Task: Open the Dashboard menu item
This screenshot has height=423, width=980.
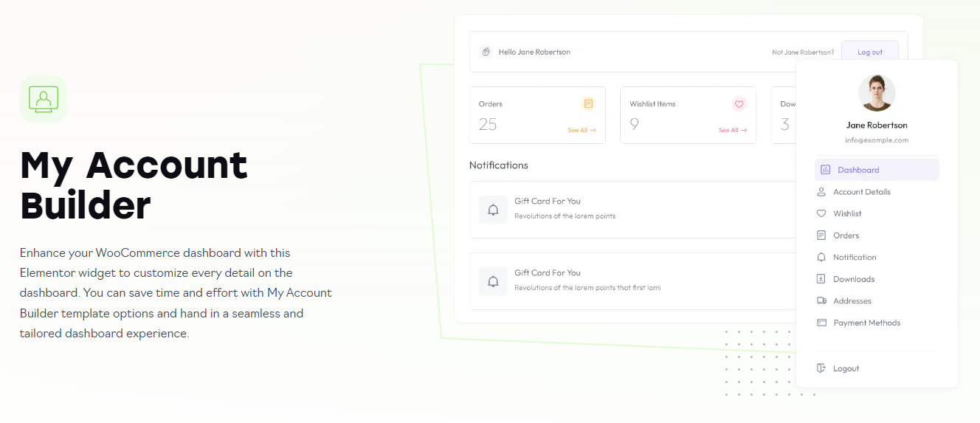Action: pyautogui.click(x=858, y=170)
